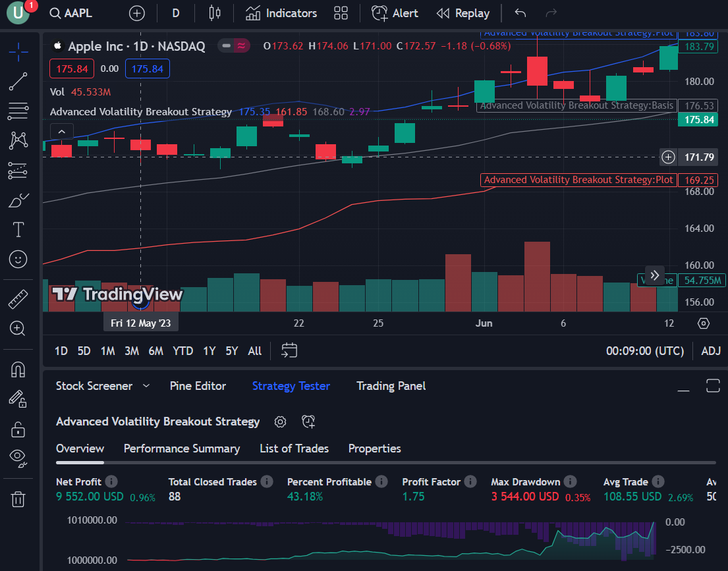Switch to the List of Trades tab
This screenshot has width=728, height=571.
[x=294, y=449]
